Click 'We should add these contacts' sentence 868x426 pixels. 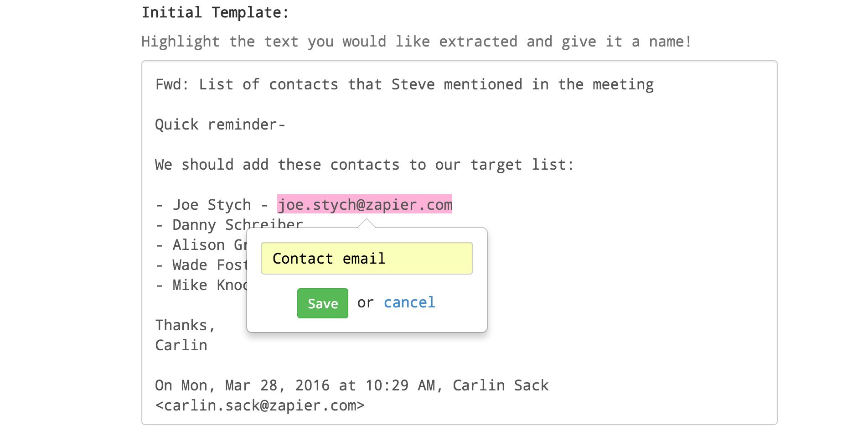364,165
